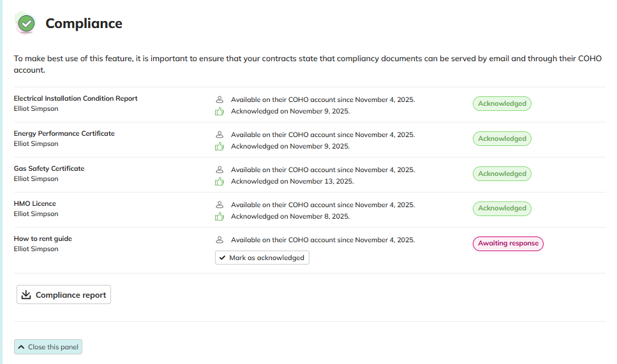Open the HMO Licence document
617x364 pixels.
35,204
